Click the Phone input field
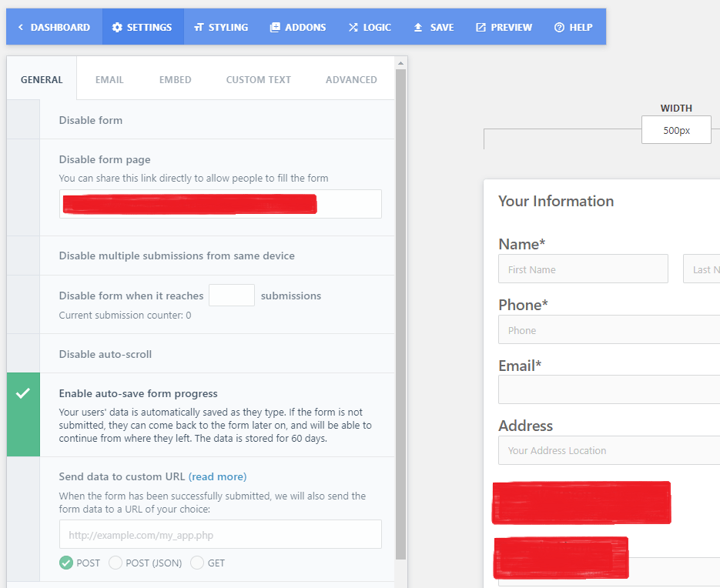720x588 pixels. tap(609, 329)
